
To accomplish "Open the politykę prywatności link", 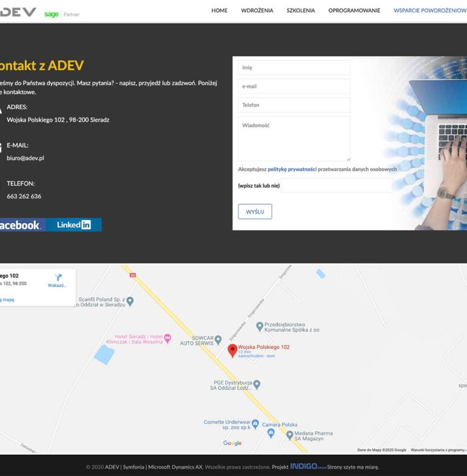I will [292, 169].
